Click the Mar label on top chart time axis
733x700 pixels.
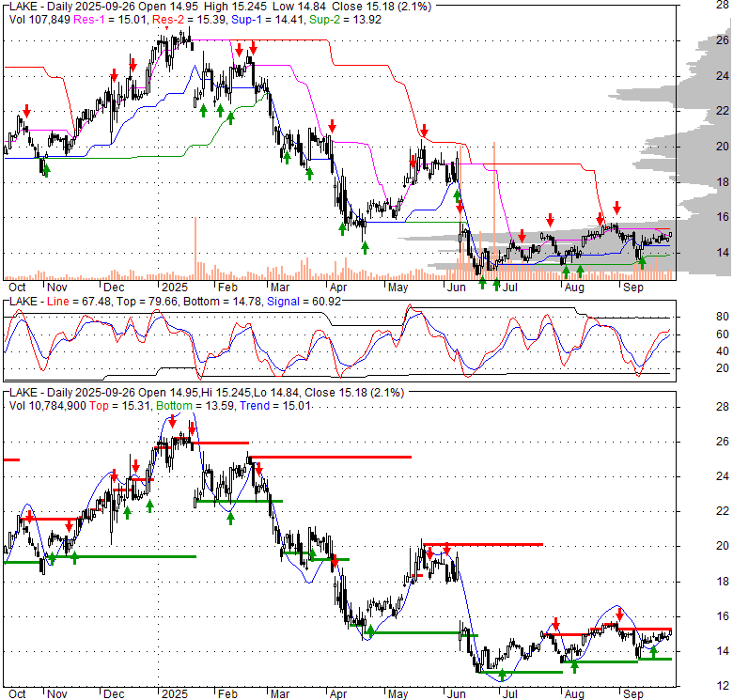(280, 288)
